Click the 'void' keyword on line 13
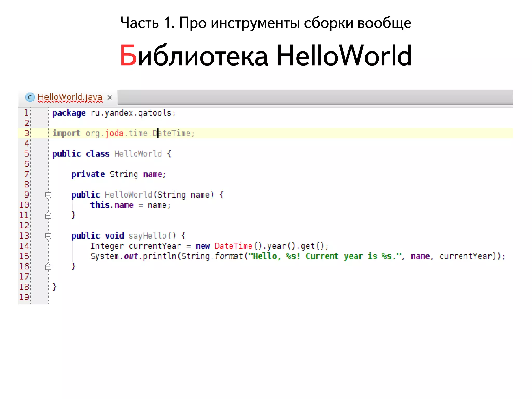532x399 pixels. point(115,236)
